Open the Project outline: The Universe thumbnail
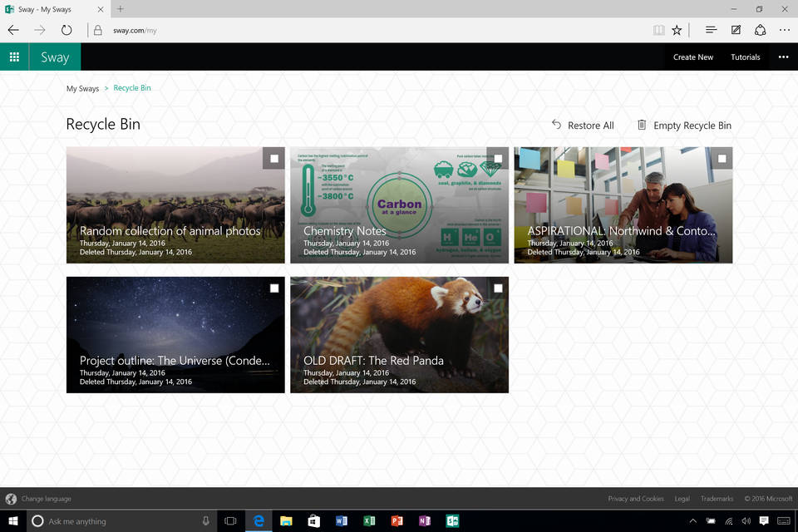The image size is (798, 532). [x=175, y=334]
